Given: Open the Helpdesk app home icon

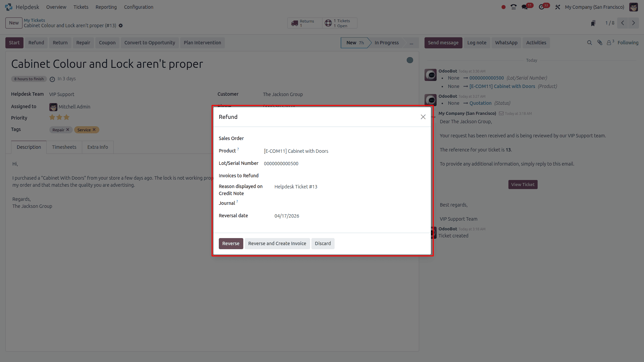Looking at the screenshot, I should click(x=9, y=7).
